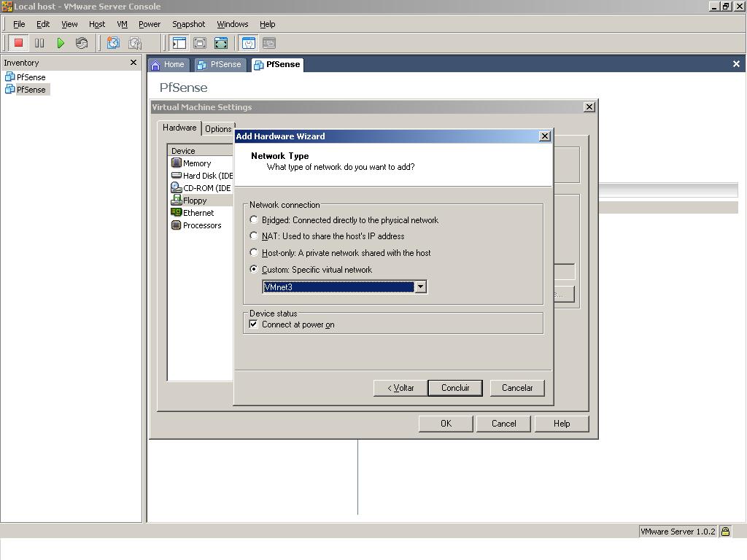This screenshot has width=747, height=560.
Task: Select the Processors device icon
Action: pyautogui.click(x=177, y=225)
